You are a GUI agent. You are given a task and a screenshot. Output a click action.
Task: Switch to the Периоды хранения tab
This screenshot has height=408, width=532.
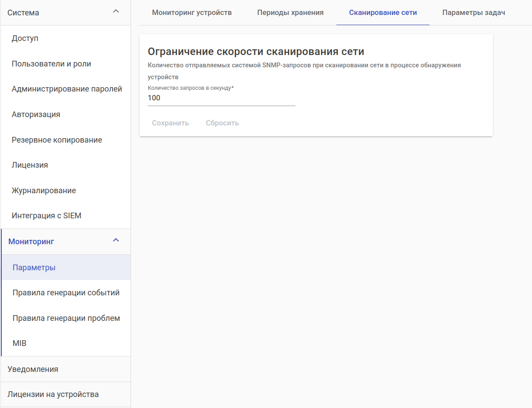point(290,13)
